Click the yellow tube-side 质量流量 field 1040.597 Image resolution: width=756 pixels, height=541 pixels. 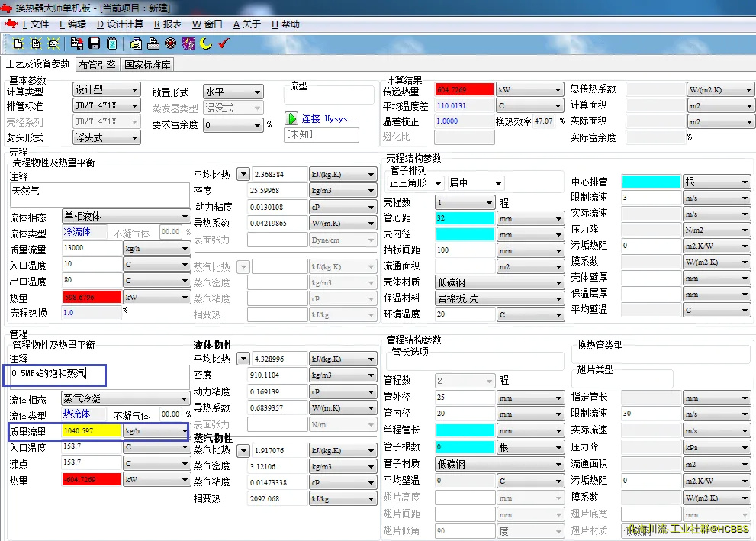coord(92,430)
